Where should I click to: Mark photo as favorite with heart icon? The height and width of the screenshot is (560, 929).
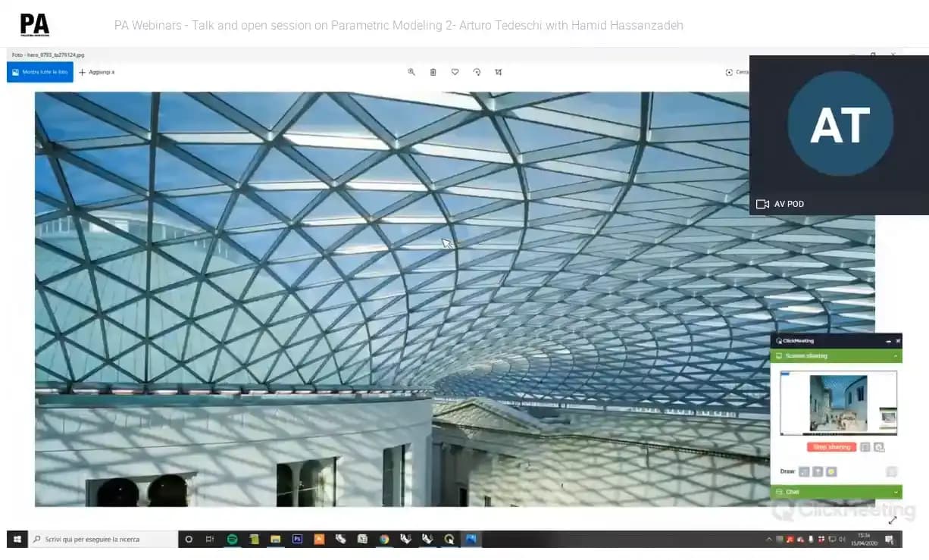(x=455, y=72)
